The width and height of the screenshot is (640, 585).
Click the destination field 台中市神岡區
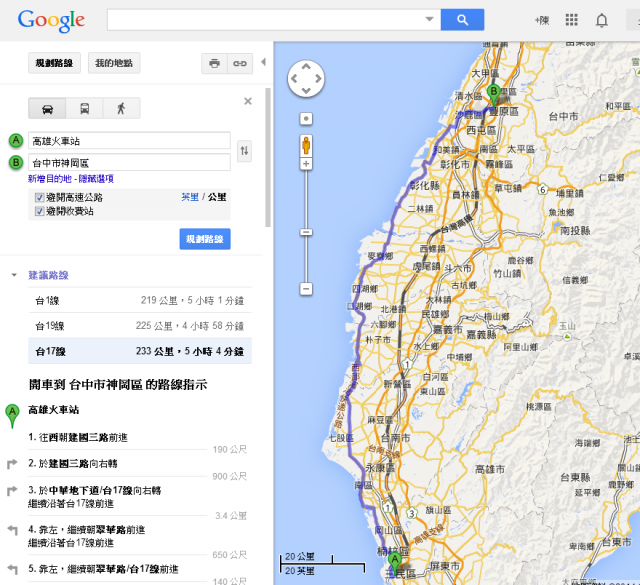pyautogui.click(x=129, y=162)
